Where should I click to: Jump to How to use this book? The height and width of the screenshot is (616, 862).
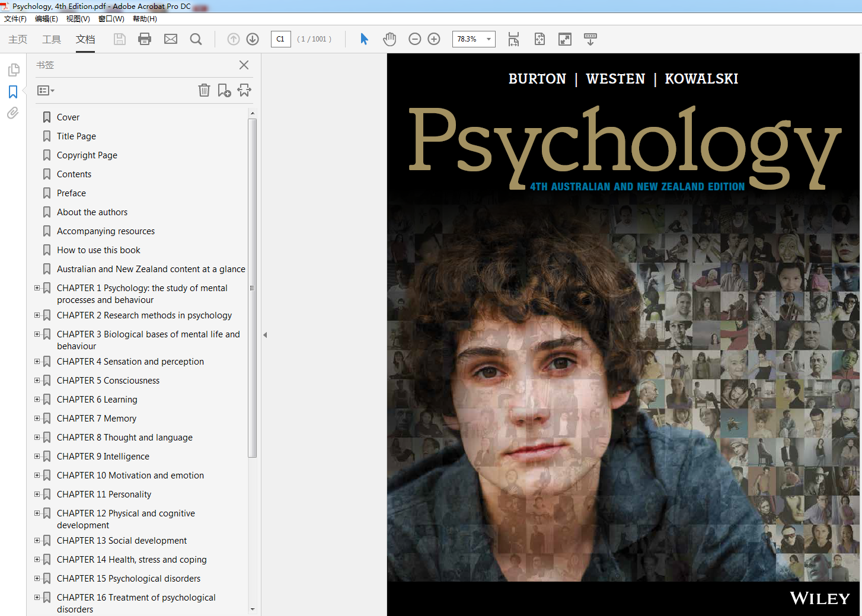tap(98, 250)
